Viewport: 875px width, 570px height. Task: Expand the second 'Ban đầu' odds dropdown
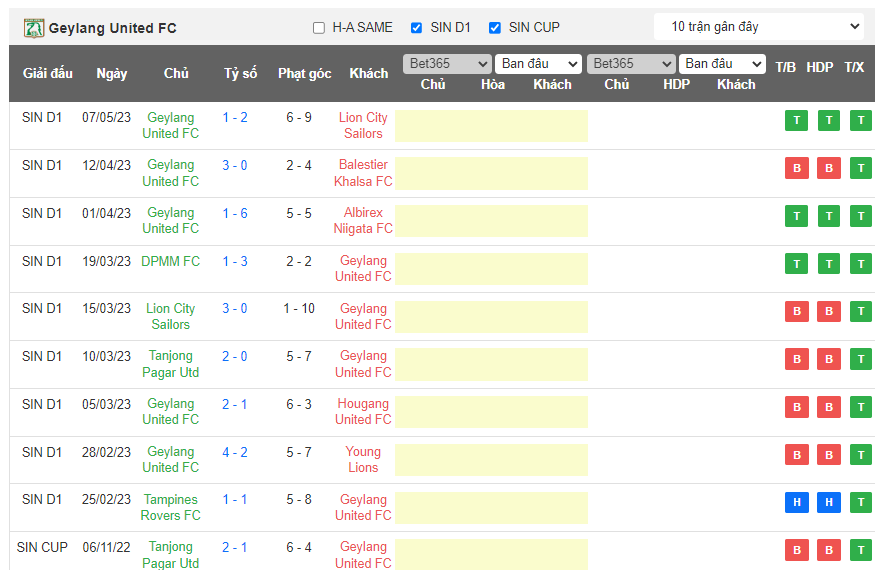click(x=722, y=64)
